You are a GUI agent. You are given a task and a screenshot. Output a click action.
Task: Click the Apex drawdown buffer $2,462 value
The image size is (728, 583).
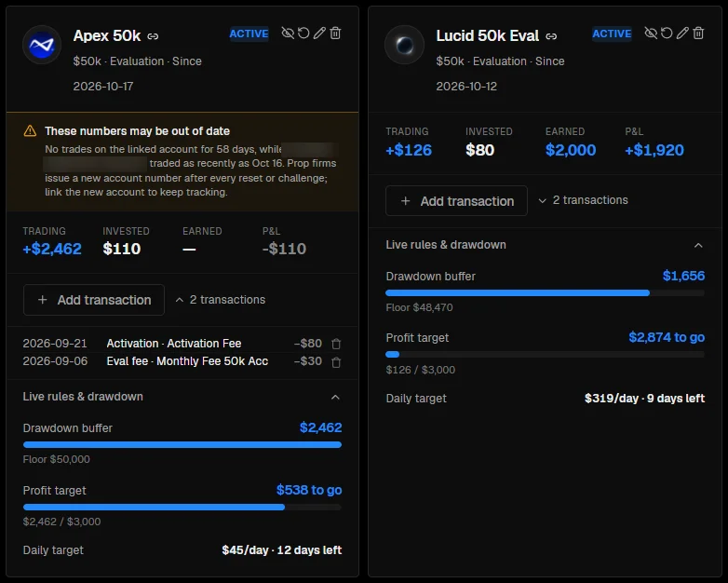point(321,427)
